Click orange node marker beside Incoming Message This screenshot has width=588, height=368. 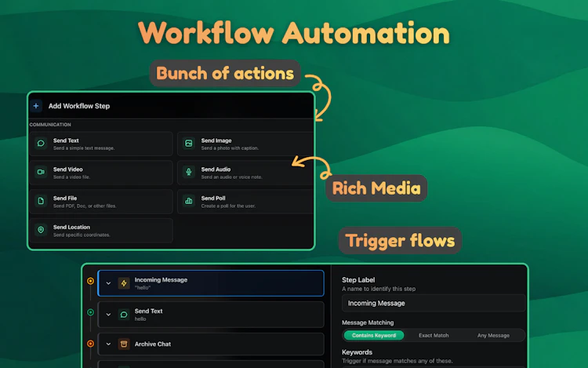pos(90,281)
